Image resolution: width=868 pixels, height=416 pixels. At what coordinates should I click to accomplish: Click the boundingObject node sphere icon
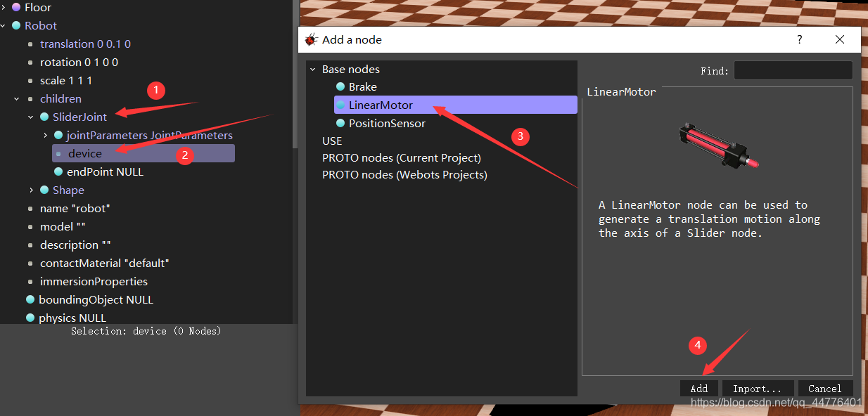tap(30, 299)
